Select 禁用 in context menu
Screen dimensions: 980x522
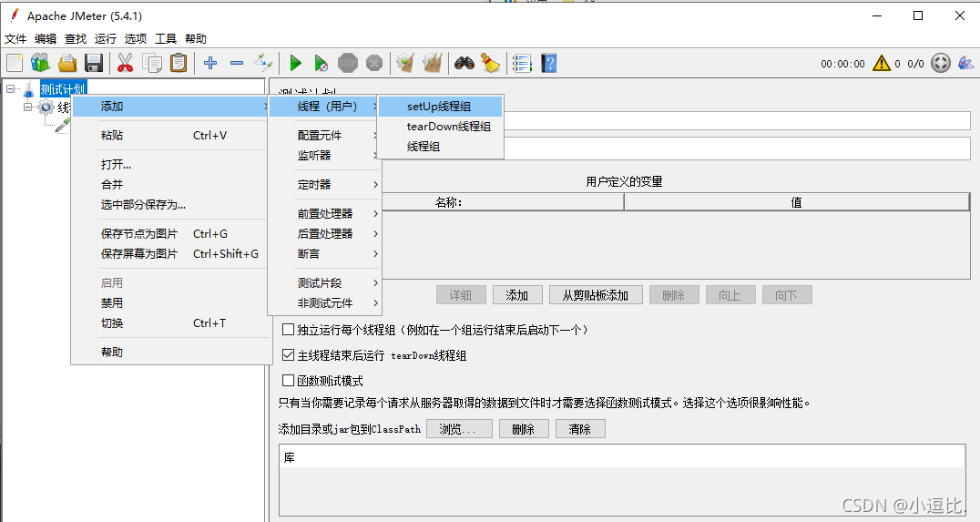click(171, 303)
